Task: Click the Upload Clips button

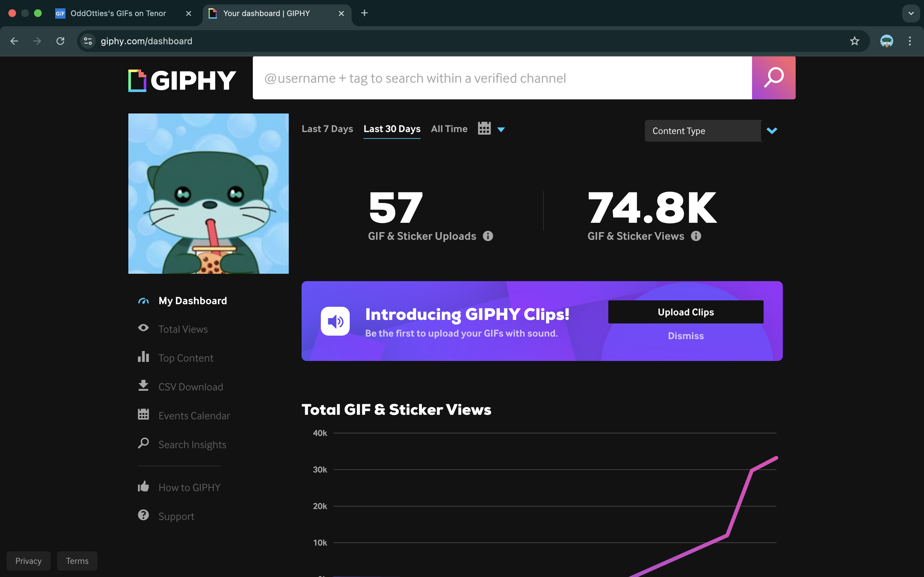Action: [686, 312]
